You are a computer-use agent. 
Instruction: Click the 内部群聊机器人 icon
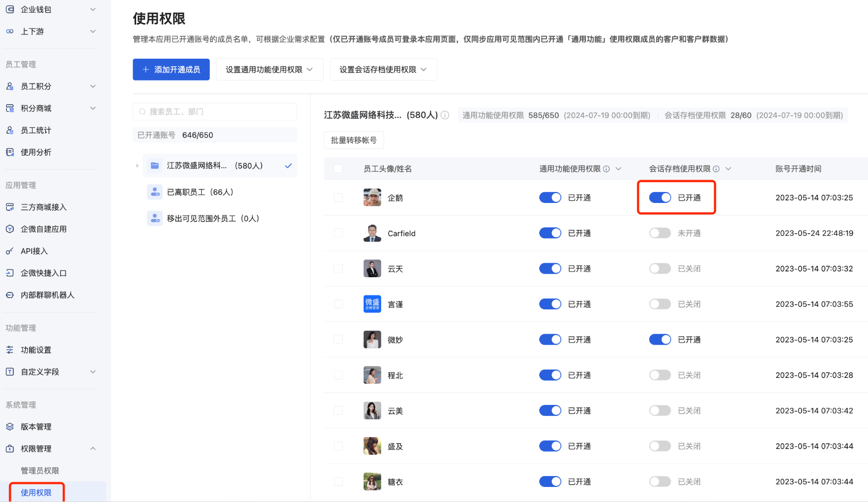coord(10,295)
